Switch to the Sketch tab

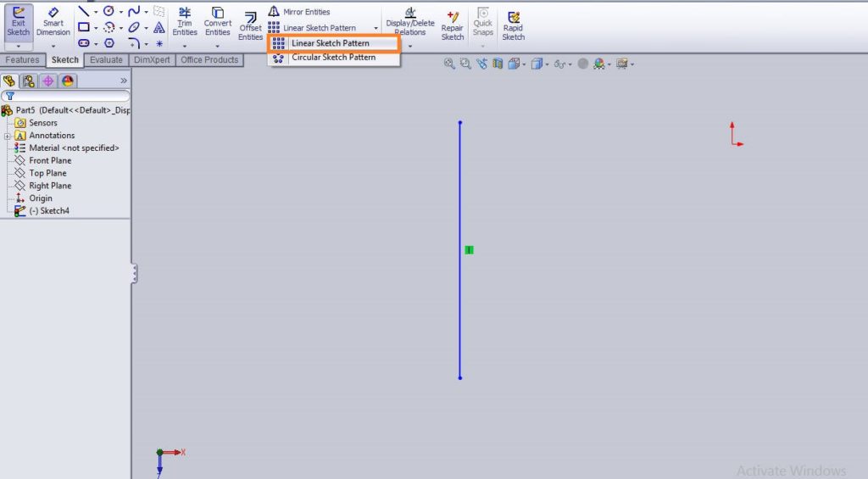pos(64,60)
